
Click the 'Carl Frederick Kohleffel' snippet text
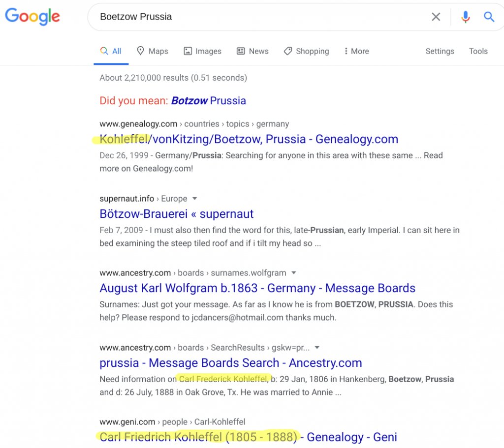(223, 379)
